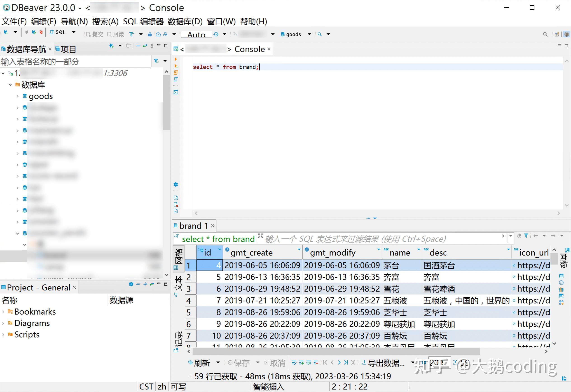571x392 pixels.
Task: Open the SQL 编辑器 menu
Action: (143, 22)
